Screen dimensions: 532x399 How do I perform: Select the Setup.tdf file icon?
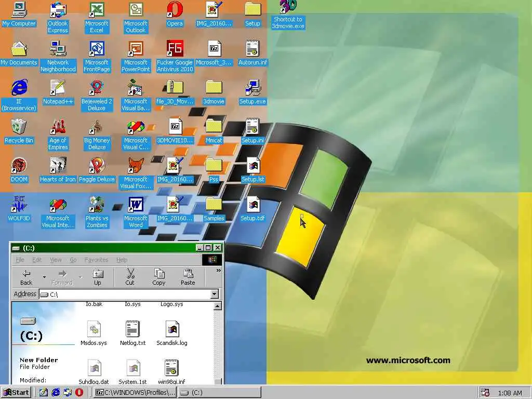[253, 209]
